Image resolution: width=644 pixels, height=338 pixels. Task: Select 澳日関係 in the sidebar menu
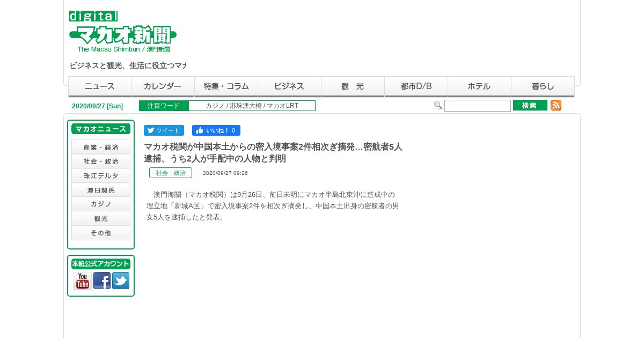tap(101, 190)
